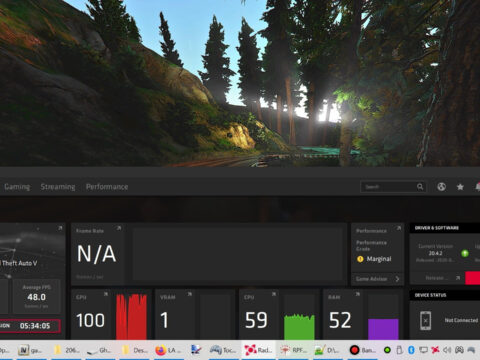Click the Marginal performance grade text
The image size is (480, 360).
(x=379, y=259)
